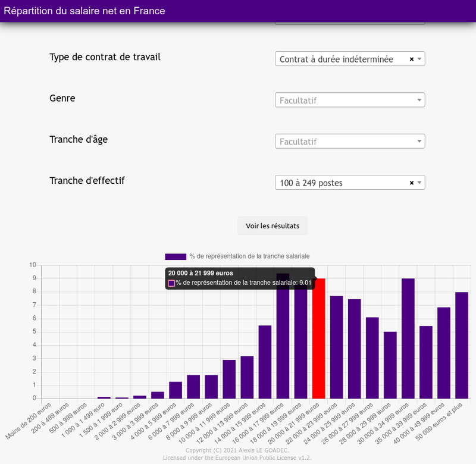476x464 pixels.
Task: Click the 28 000 à 29 999 euros bar
Action: coord(390,365)
